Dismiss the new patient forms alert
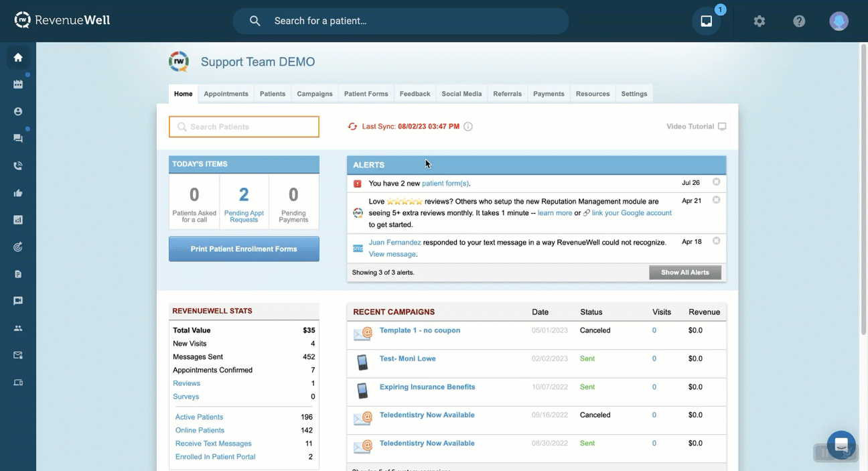This screenshot has height=471, width=868. [717, 182]
